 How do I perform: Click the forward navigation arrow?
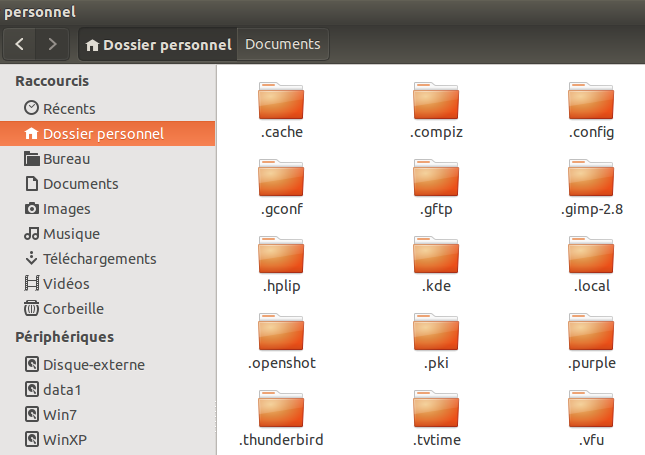point(52,44)
